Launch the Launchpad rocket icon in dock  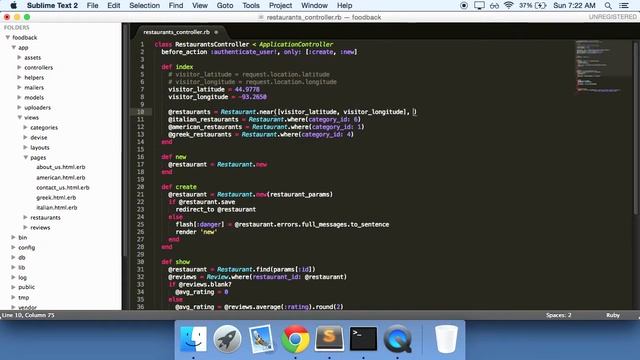[227, 339]
